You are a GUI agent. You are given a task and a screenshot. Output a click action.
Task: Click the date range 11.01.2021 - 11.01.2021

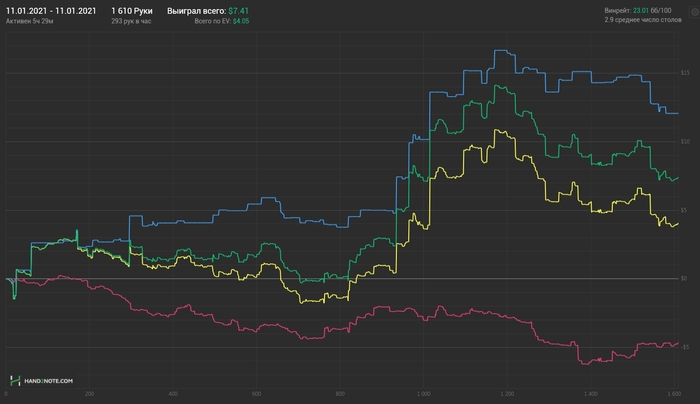[x=51, y=11]
